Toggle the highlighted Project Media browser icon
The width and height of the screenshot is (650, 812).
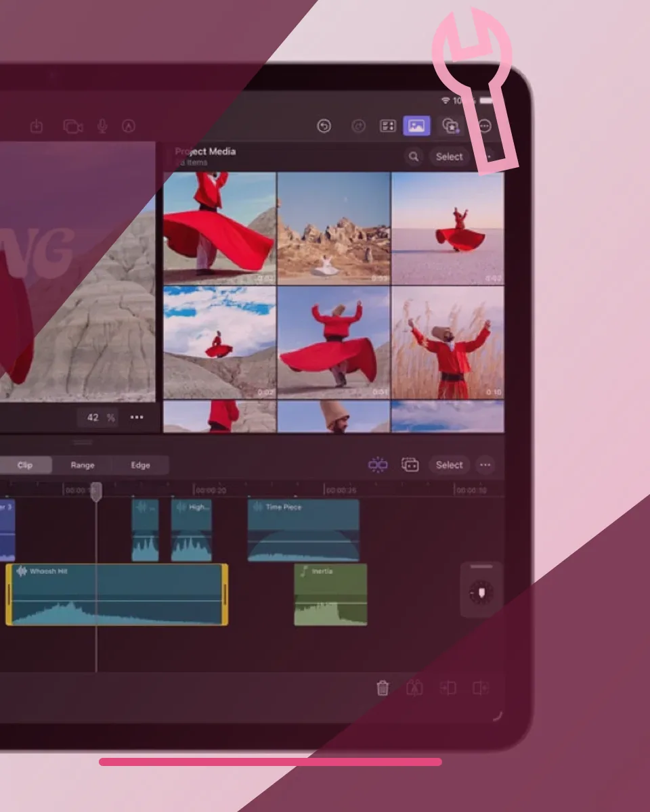coord(416,126)
